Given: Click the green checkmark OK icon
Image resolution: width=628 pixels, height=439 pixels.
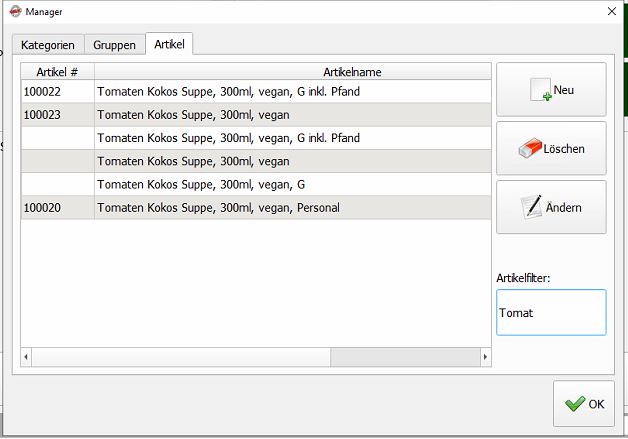Looking at the screenshot, I should point(575,403).
